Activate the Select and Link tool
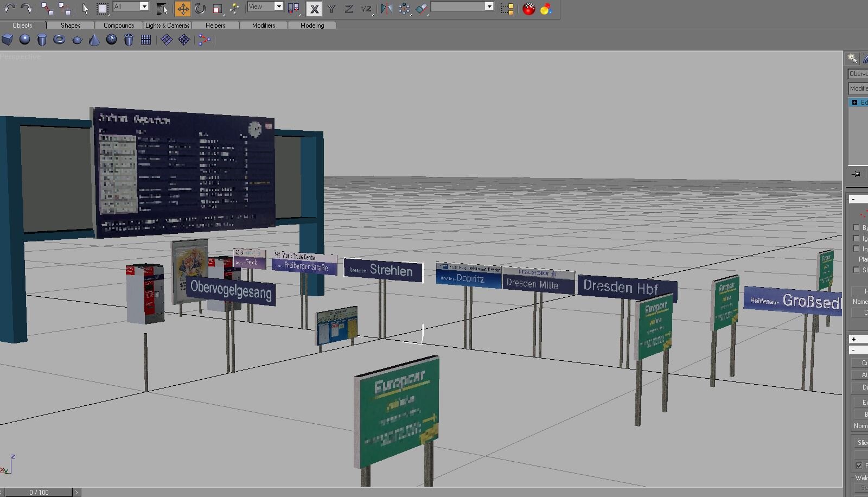The height and width of the screenshot is (497, 868). 47,9
